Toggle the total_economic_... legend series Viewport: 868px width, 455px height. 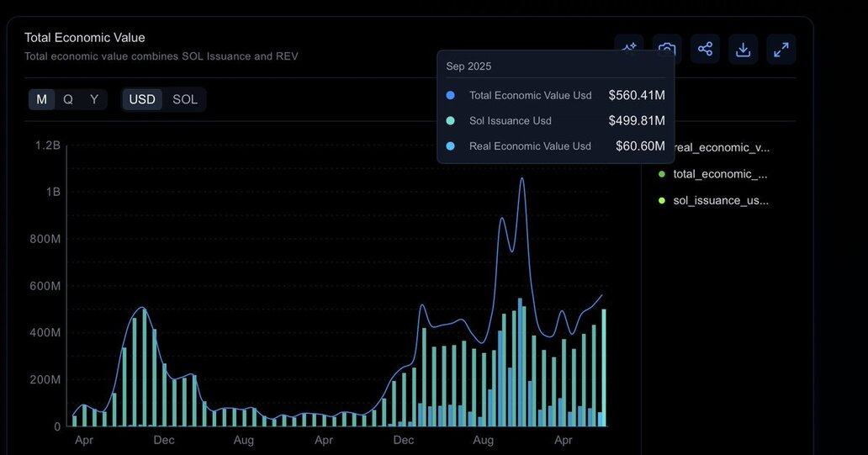(x=720, y=174)
